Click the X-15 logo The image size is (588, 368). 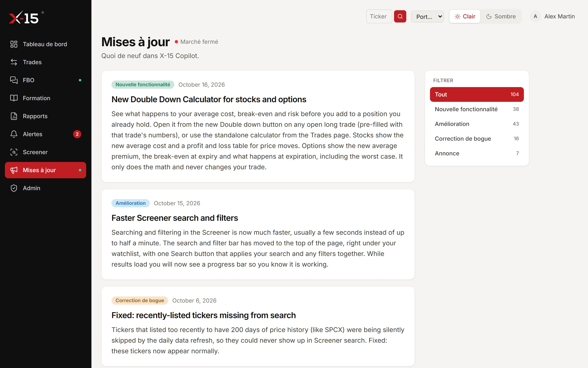(26, 17)
